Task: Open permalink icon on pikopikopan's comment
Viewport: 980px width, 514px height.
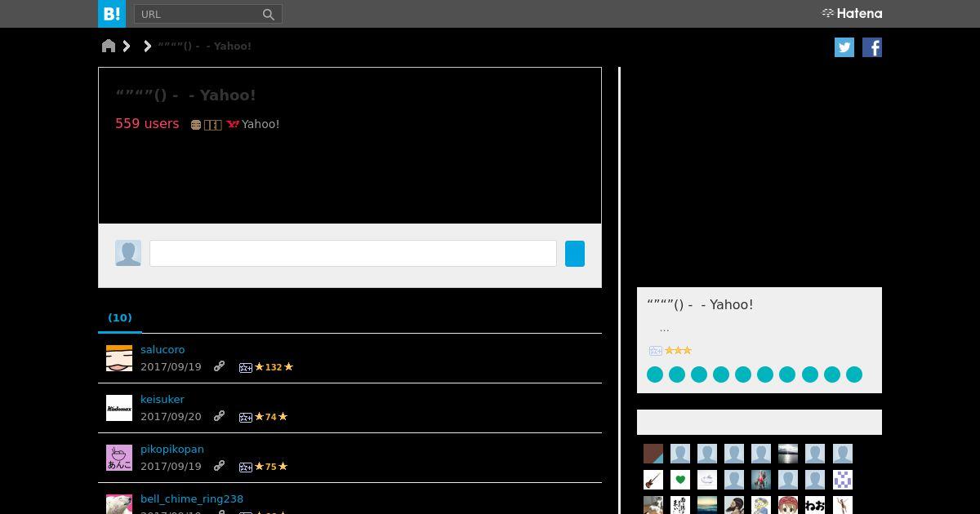Action: (x=219, y=467)
